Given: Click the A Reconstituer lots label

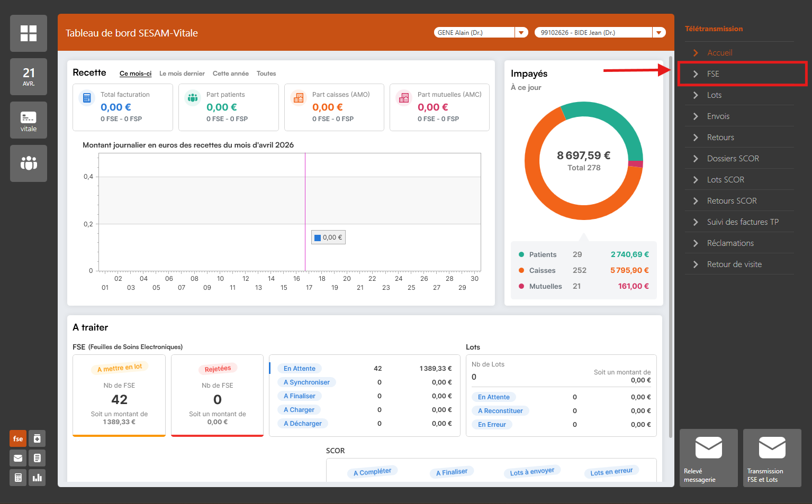Looking at the screenshot, I should pos(500,411).
